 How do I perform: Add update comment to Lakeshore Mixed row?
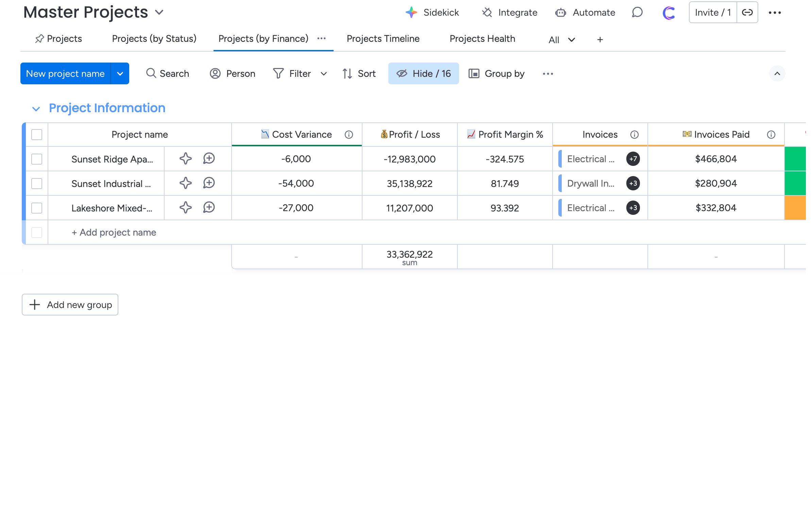(x=209, y=208)
